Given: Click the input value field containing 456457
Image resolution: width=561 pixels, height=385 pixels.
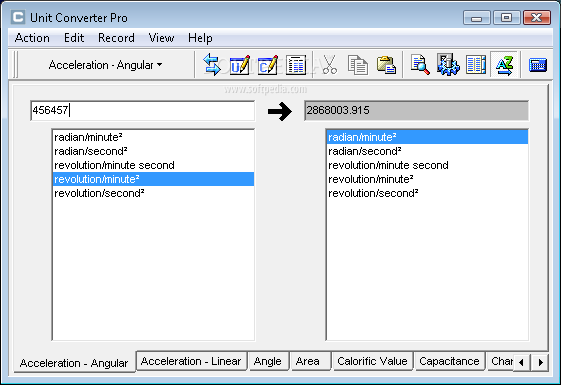Looking at the screenshot, I should click(143, 110).
